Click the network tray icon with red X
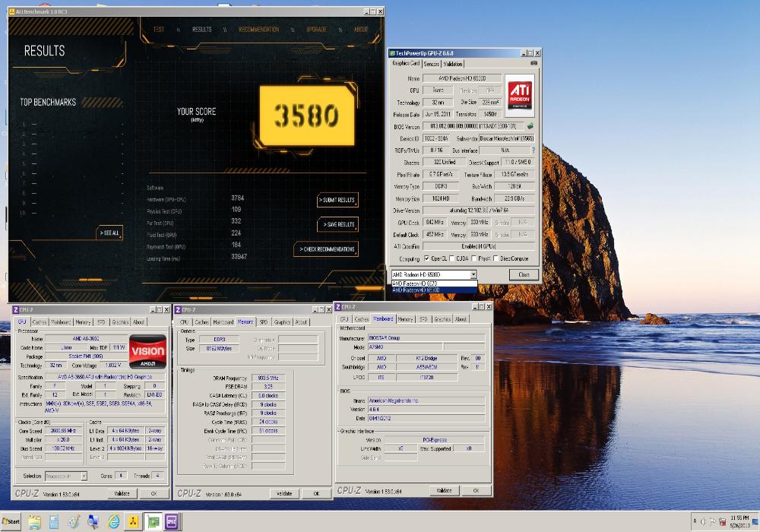 (722, 522)
